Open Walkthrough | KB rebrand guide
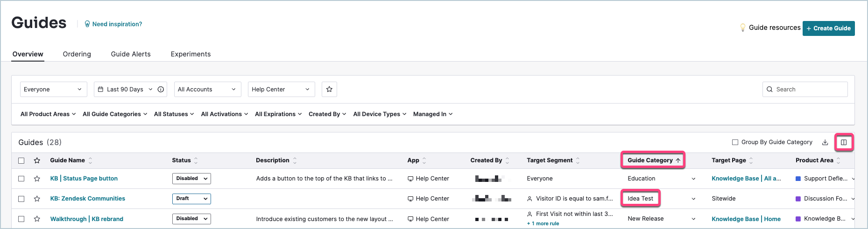This screenshot has width=868, height=229. click(x=87, y=219)
